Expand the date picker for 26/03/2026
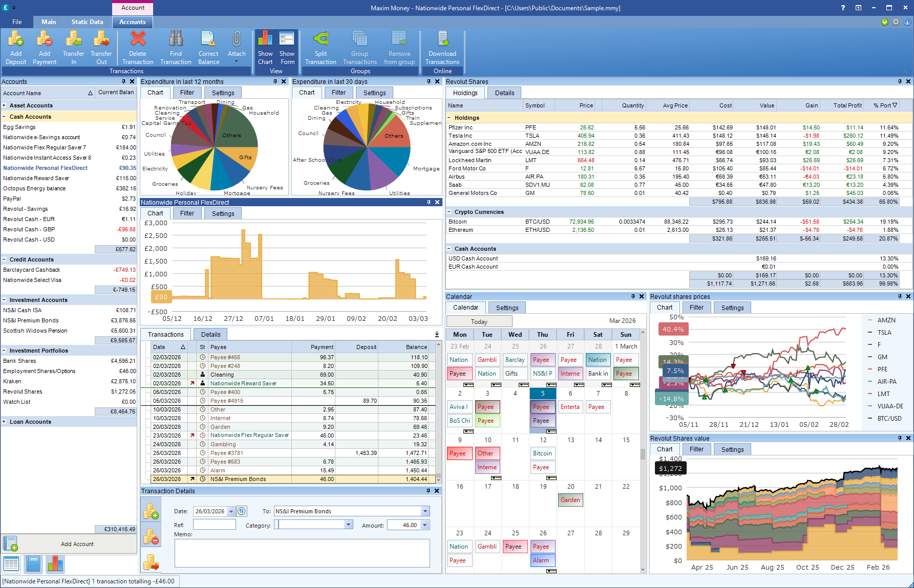The width and height of the screenshot is (914, 588). (230, 511)
